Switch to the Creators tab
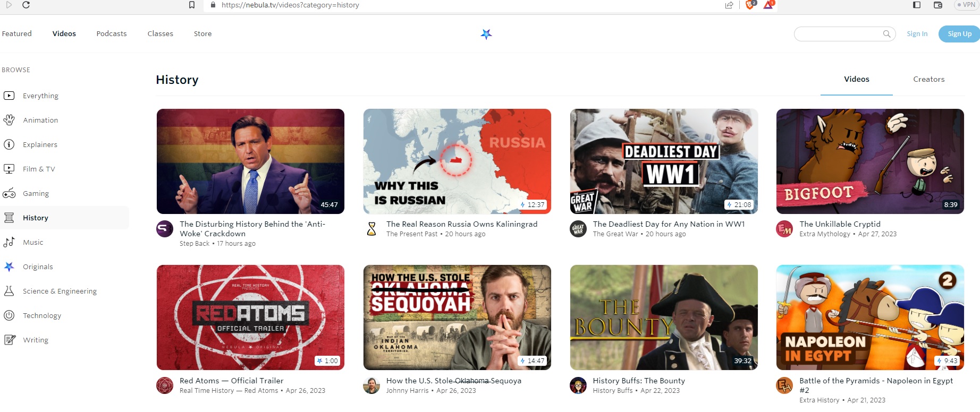Viewport: 980px width, 412px height. (929, 79)
